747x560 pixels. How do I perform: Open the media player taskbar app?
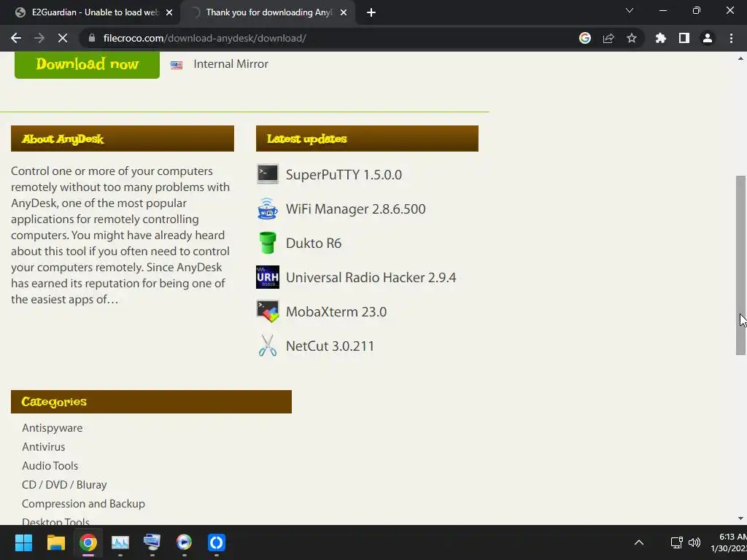(x=184, y=542)
